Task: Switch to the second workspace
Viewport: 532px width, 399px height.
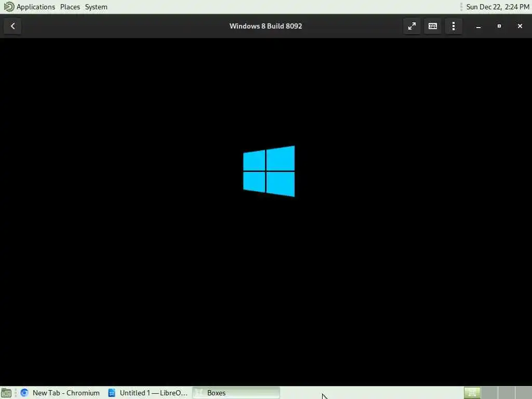Action: (489, 393)
